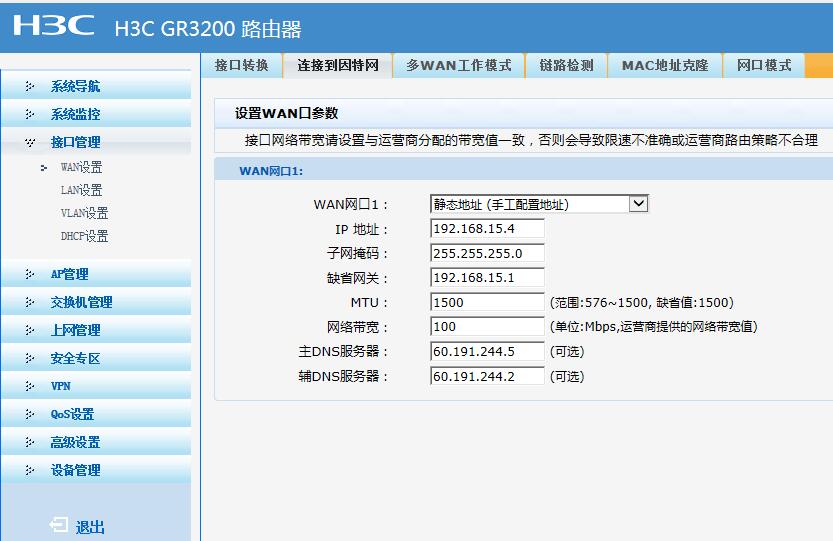
Task: Click the 网络带宽 input field
Action: click(x=487, y=327)
